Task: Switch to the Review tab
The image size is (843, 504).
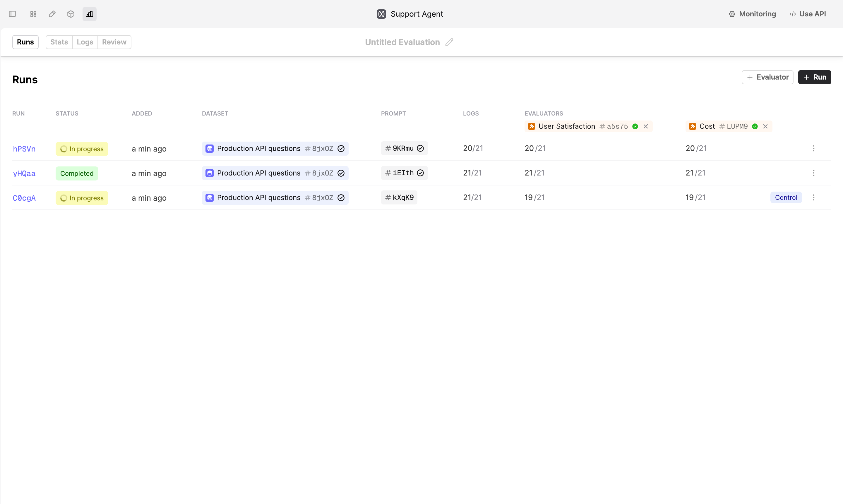Action: click(x=114, y=42)
